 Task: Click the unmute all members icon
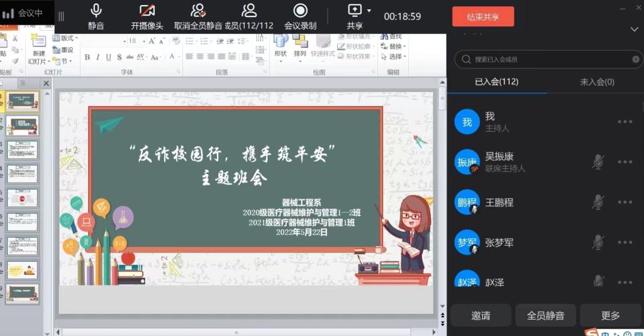(198, 11)
